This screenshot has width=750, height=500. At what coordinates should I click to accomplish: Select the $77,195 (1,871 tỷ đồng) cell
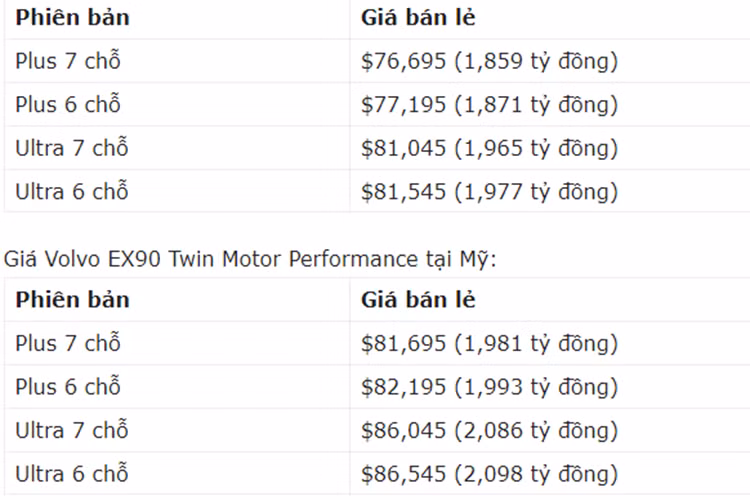point(489,105)
